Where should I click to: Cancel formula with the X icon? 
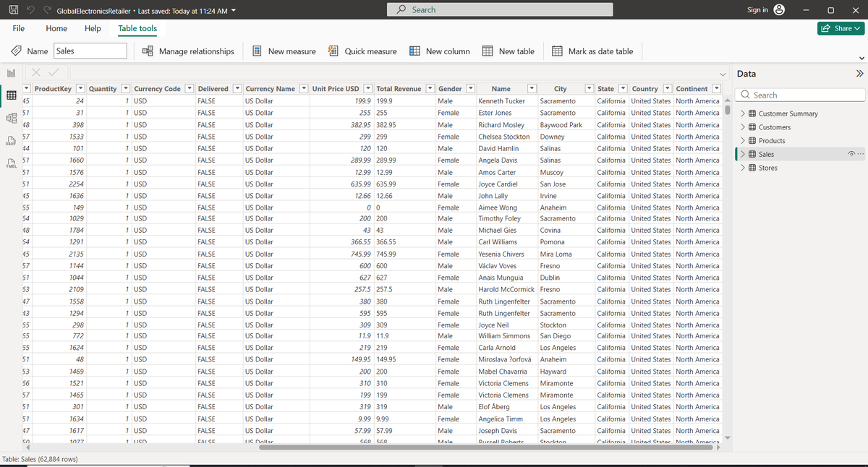tap(35, 74)
